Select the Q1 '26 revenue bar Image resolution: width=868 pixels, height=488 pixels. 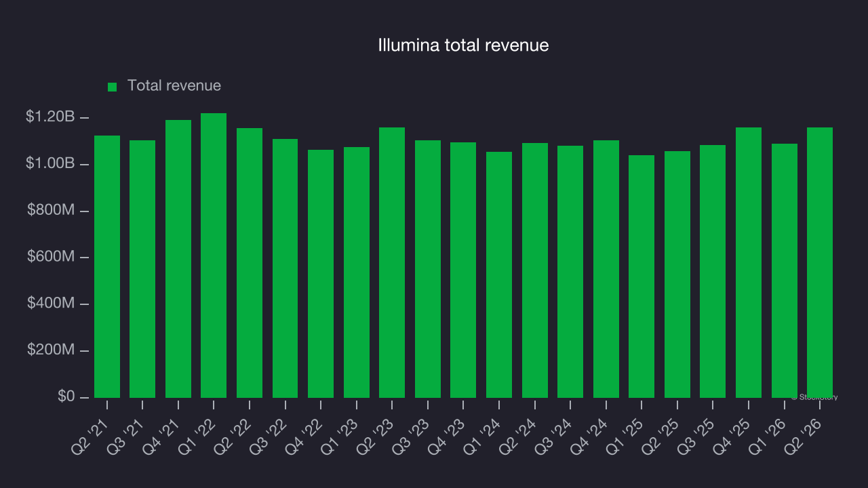[785, 270]
